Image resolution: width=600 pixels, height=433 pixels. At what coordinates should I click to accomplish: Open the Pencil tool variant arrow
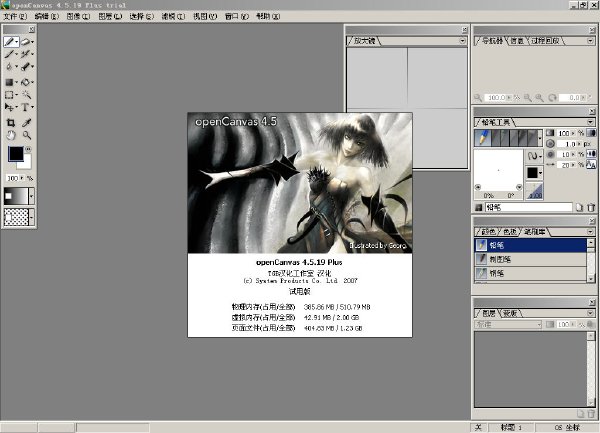16,42
